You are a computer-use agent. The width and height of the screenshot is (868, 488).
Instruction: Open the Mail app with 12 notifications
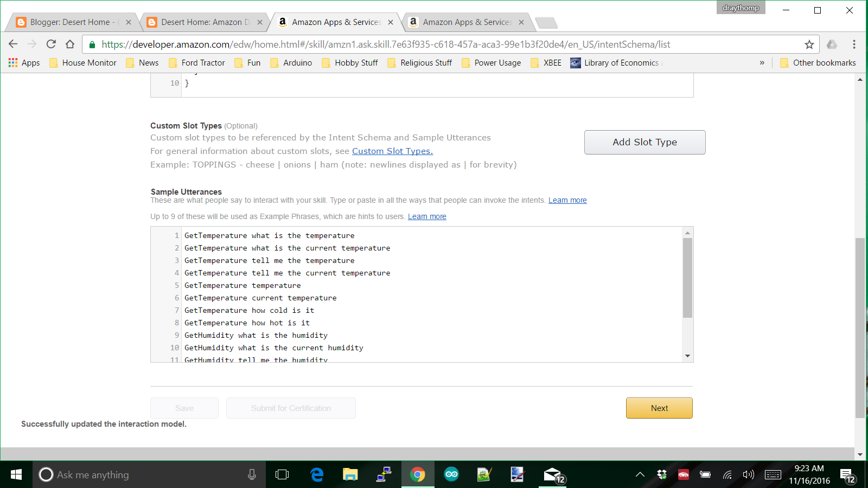click(552, 474)
